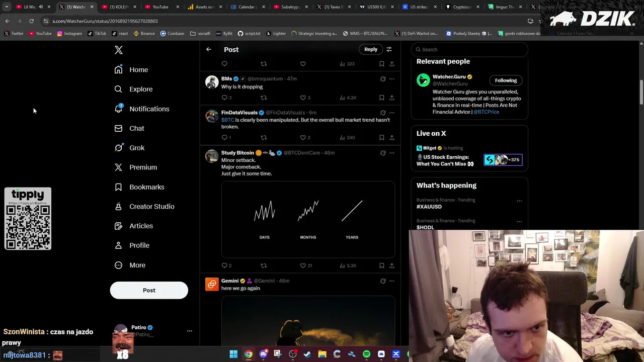Open more options for #XAUUSD trend
This screenshot has width=644, height=362.
pyautogui.click(x=519, y=201)
